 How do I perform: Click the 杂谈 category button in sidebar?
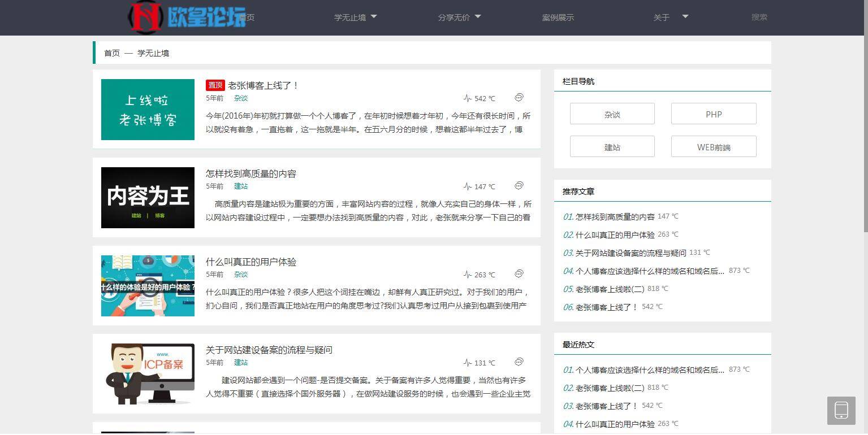pos(612,114)
